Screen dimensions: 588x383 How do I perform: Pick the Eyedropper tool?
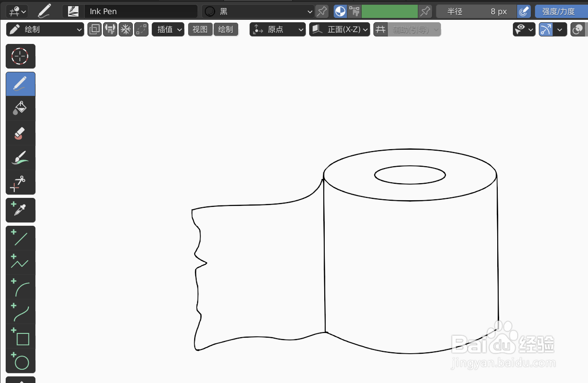20,210
